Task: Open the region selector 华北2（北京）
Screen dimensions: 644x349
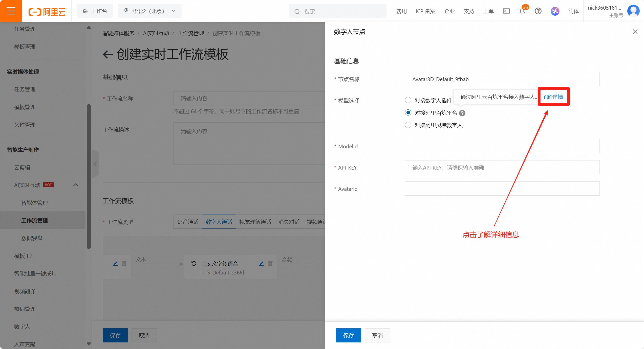Action: [x=150, y=11]
